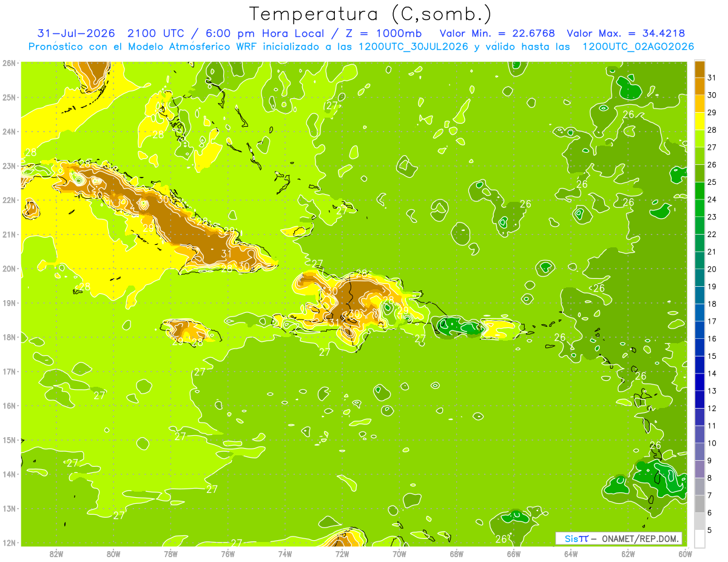The height and width of the screenshot is (562, 728).
Task: Click the "70W" longitude axis label
Action: (399, 554)
